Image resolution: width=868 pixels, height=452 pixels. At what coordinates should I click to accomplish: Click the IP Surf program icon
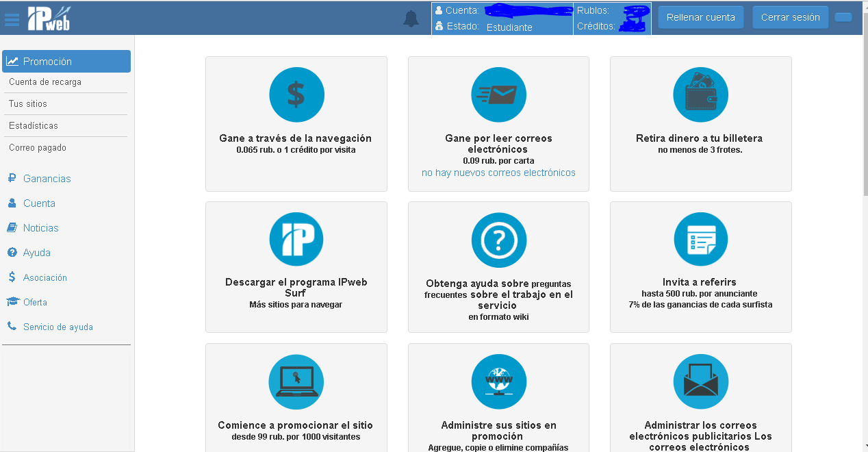(296, 240)
